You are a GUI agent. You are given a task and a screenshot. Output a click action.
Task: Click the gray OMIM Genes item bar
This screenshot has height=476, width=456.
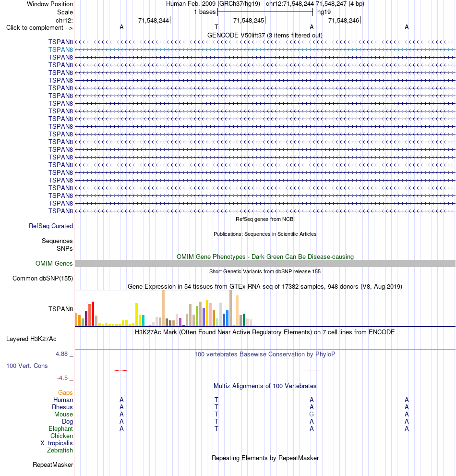(265, 264)
